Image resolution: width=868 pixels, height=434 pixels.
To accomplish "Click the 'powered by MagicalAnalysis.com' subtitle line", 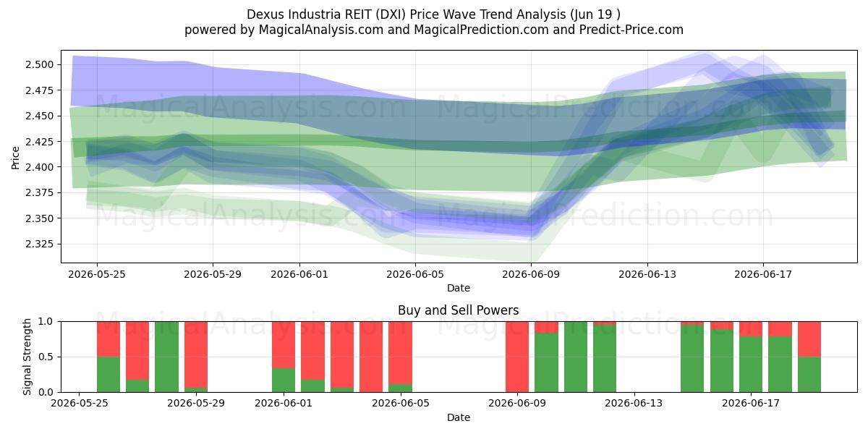I will coord(434,30).
